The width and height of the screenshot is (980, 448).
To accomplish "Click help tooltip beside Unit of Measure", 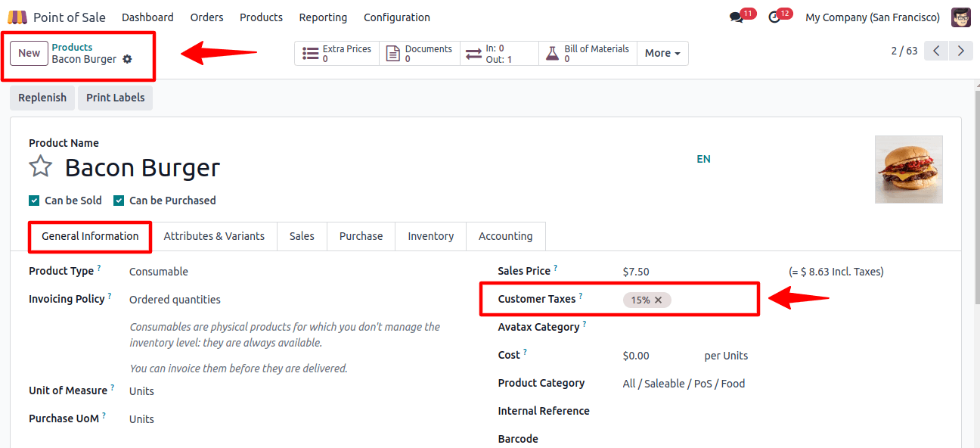I will point(113,387).
